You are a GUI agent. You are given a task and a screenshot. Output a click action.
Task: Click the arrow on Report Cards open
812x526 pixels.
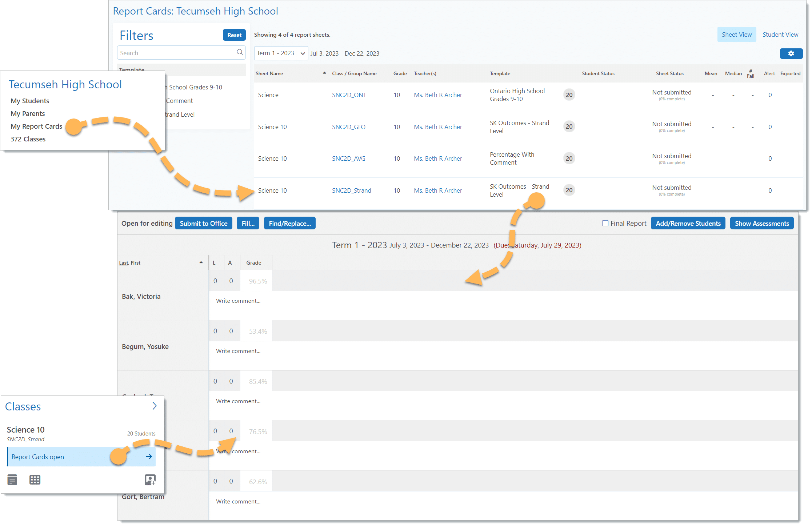tap(149, 457)
